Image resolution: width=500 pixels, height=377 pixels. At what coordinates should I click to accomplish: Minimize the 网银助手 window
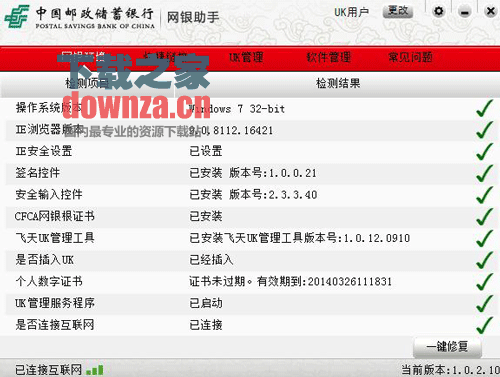coord(464,12)
